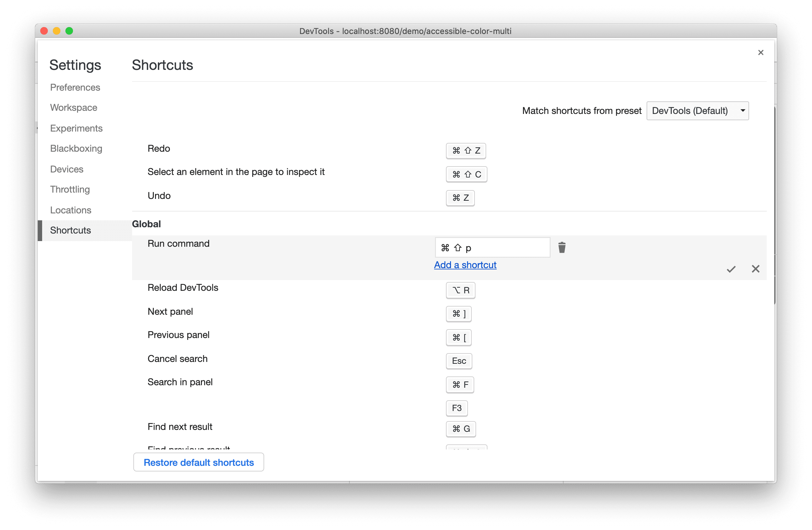Select the Devices settings item
Screen dimensions: 812x530
point(67,169)
